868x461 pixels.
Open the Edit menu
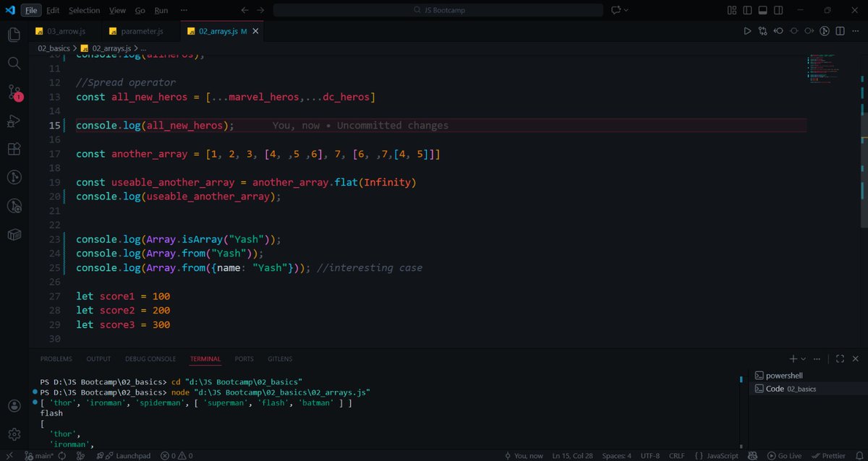click(x=53, y=10)
